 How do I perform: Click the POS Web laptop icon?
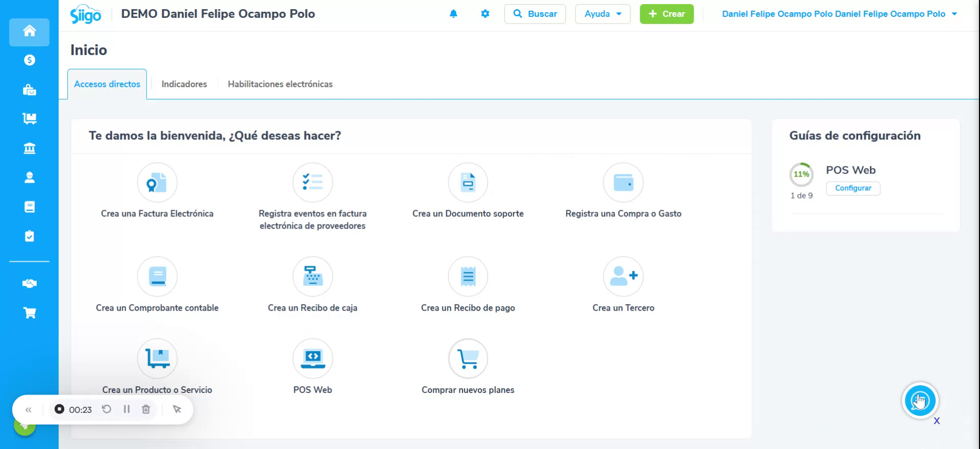pos(312,359)
